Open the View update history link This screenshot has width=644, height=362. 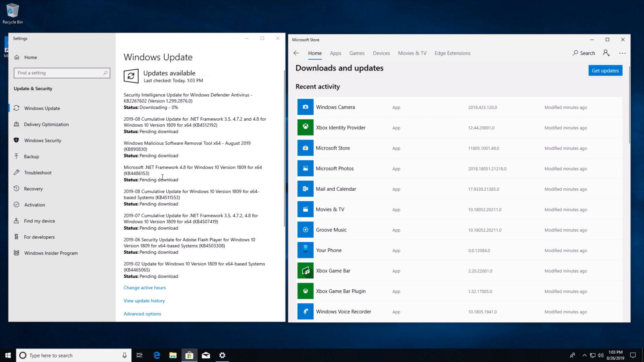(144, 301)
